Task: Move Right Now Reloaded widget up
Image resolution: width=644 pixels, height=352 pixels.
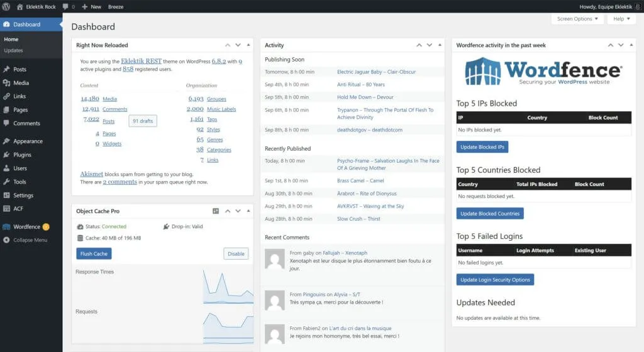Action: (228, 45)
